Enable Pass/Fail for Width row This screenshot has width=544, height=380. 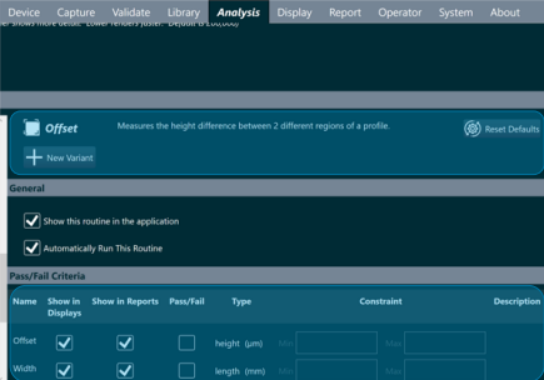[x=187, y=370]
